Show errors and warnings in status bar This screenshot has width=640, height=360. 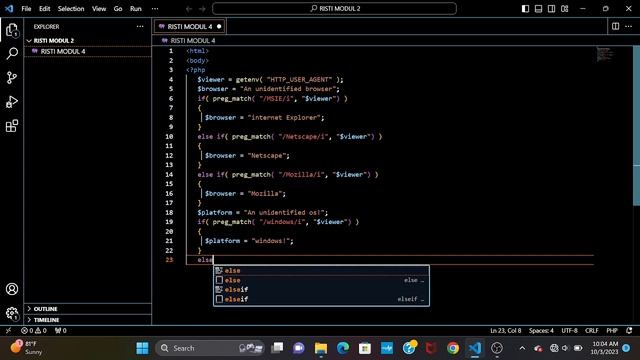(34, 331)
